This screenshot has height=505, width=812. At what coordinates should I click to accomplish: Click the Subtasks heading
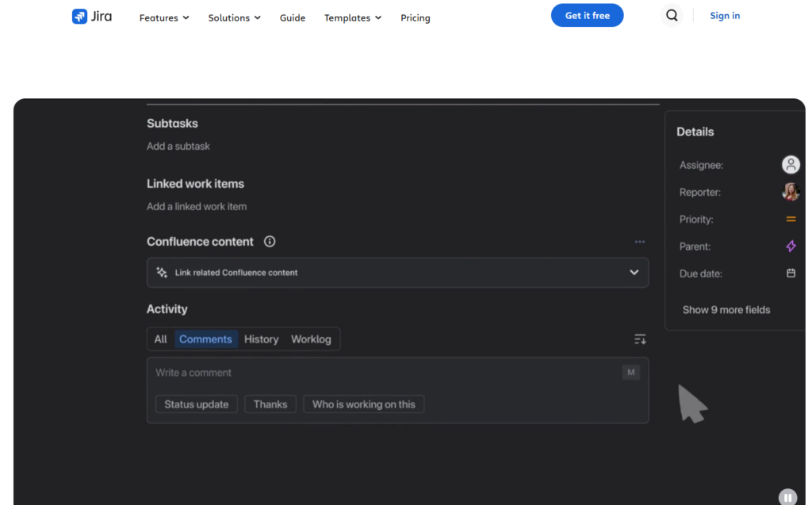click(x=172, y=123)
